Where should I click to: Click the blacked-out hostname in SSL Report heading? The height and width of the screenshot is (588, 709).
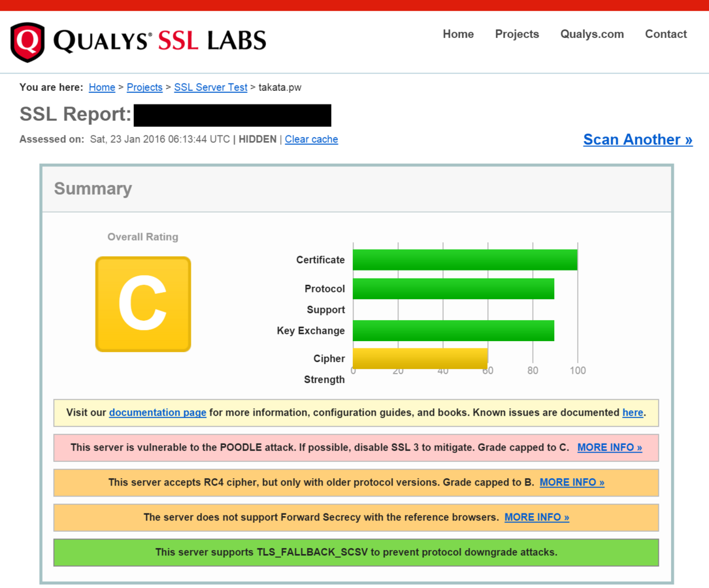[x=233, y=115]
